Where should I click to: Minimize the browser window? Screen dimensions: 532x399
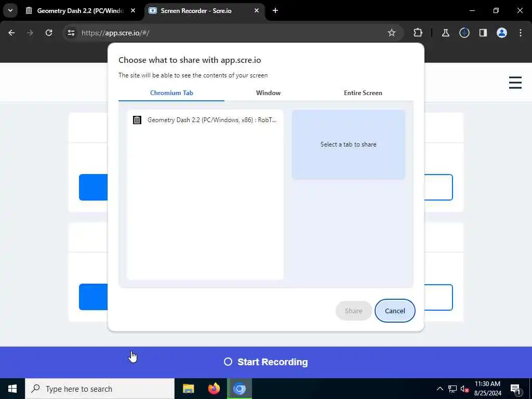click(472, 10)
